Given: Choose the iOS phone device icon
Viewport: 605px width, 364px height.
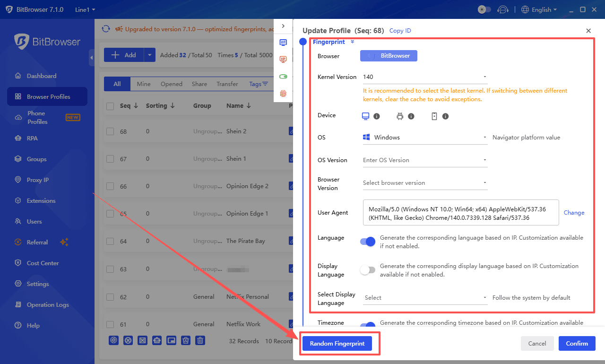Looking at the screenshot, I should pos(434,116).
